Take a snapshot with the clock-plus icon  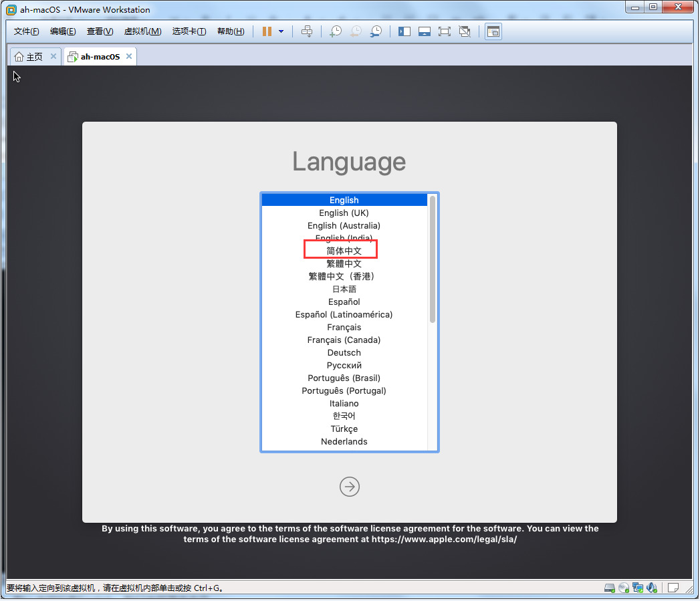coord(336,31)
